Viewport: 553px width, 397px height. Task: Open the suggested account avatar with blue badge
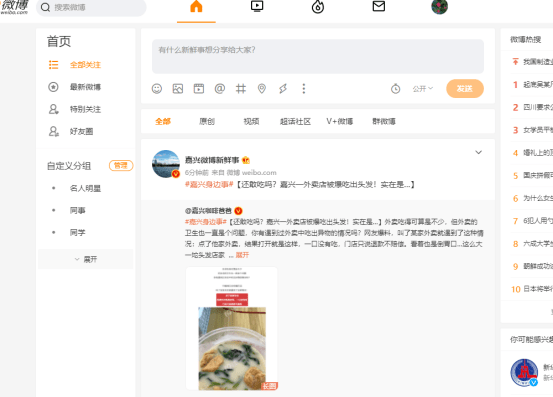524,373
